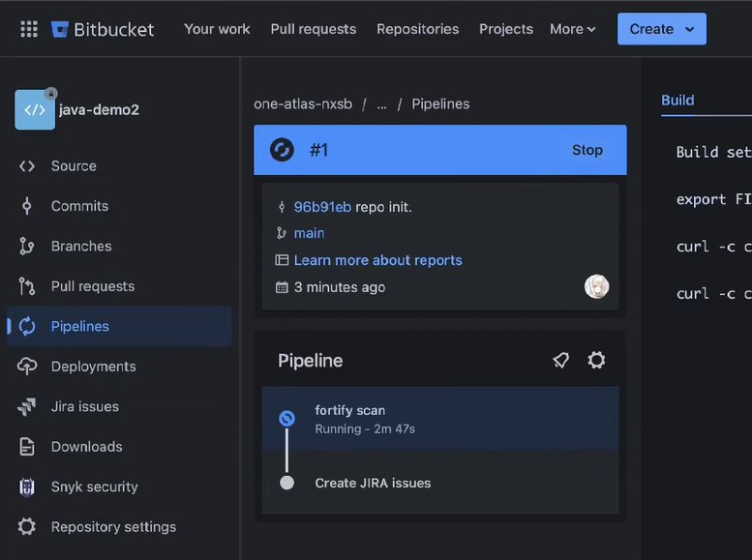Open the app switcher grid icon
Screen dimensions: 752x560
pos(29,29)
